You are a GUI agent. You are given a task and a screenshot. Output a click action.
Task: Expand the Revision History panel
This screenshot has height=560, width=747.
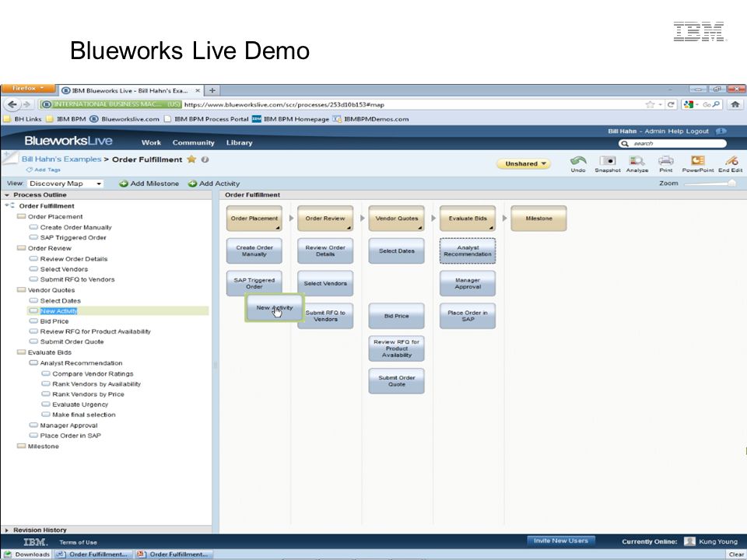[7, 530]
